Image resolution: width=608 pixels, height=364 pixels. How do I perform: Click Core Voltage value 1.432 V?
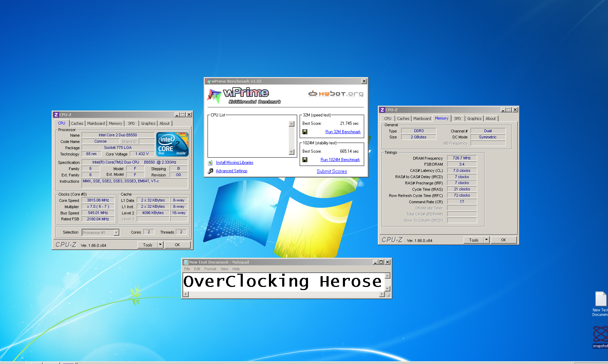[x=142, y=154]
